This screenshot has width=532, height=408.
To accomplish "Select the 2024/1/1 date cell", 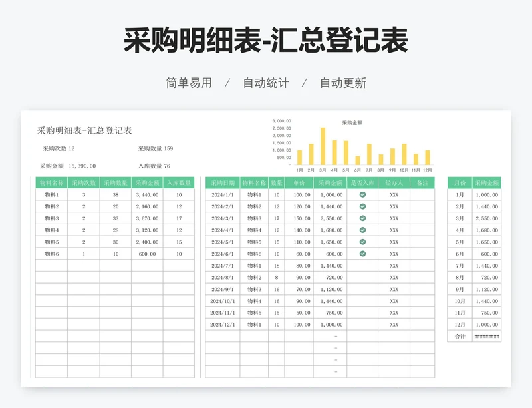I will 223,194.
